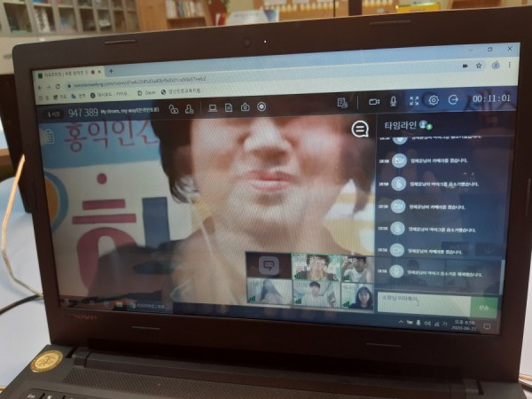Open the Chrome three-dot menu

pos(510,65)
